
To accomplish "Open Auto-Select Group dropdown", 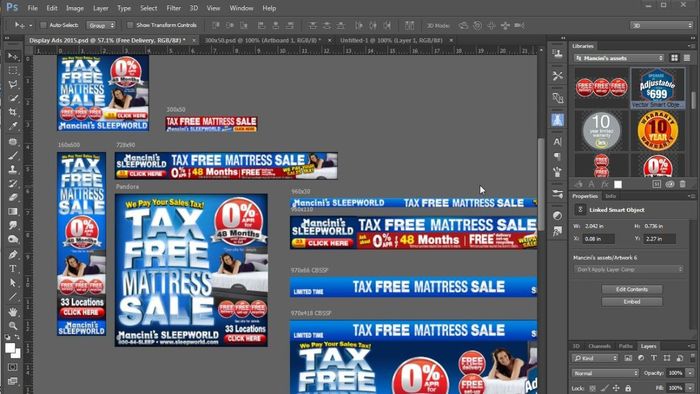I will tap(101, 25).
